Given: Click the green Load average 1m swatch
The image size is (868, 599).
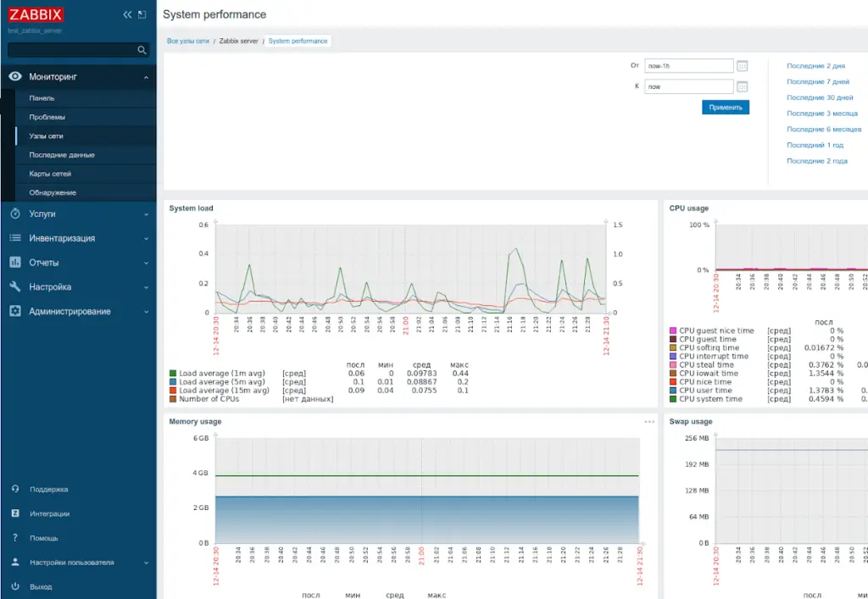Looking at the screenshot, I should 173,374.
